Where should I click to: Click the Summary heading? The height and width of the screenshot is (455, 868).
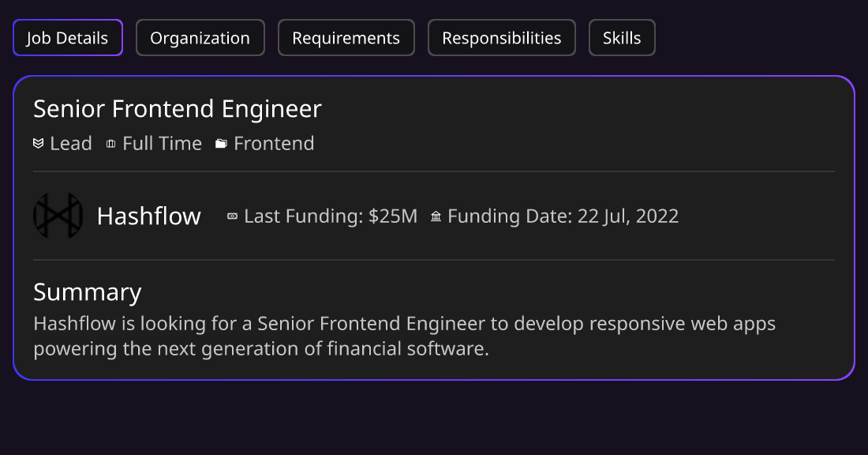point(88,292)
